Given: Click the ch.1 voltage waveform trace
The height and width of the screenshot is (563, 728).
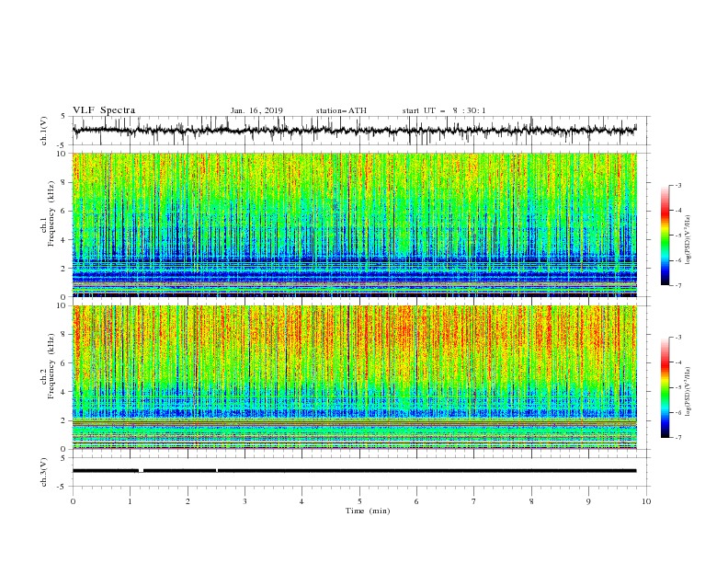Looking at the screenshot, I should [x=354, y=131].
